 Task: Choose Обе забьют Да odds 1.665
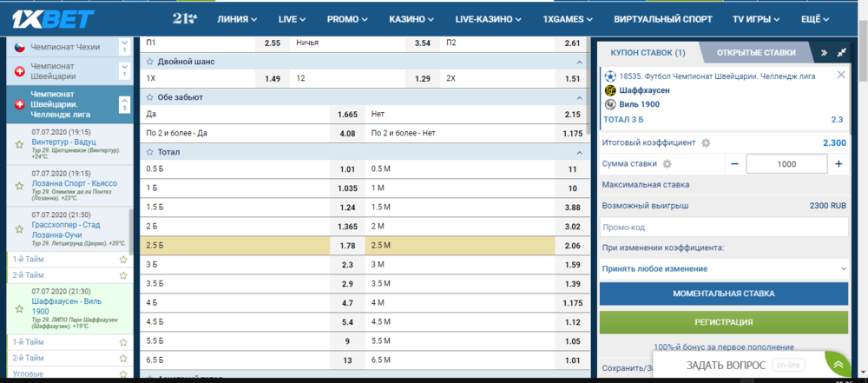coord(348,115)
